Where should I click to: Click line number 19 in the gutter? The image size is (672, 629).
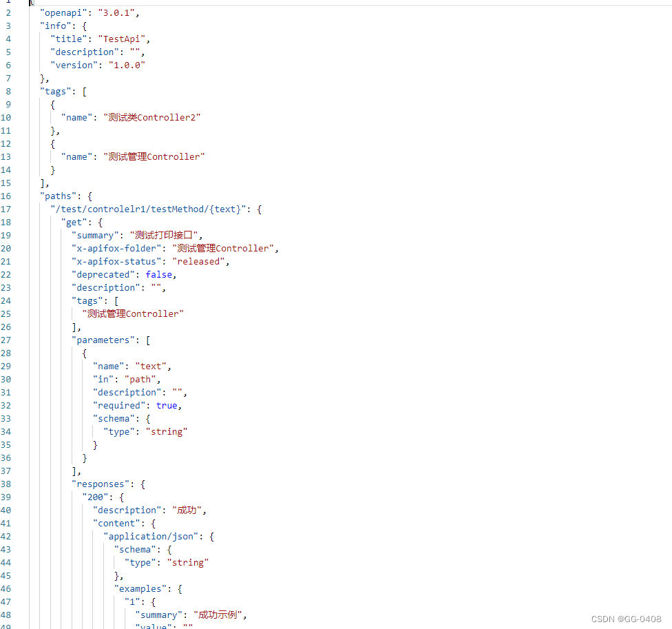pos(7,235)
